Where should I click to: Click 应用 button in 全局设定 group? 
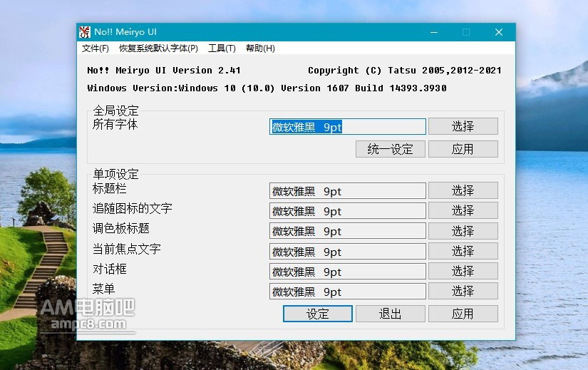coord(463,149)
